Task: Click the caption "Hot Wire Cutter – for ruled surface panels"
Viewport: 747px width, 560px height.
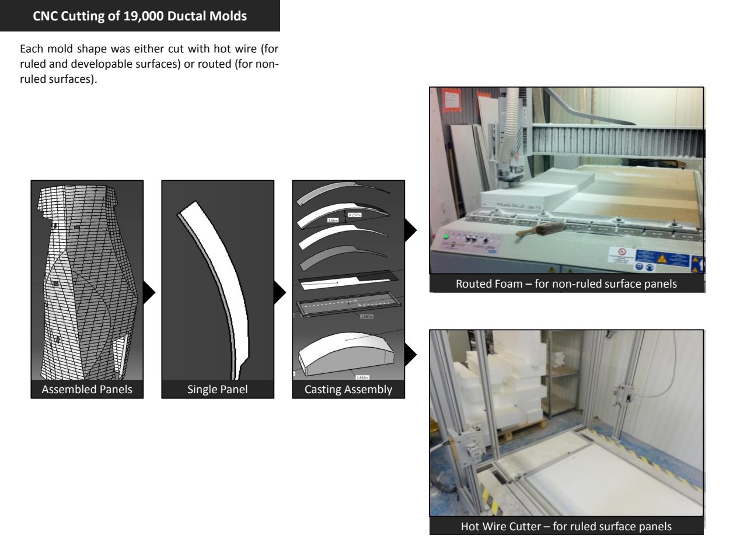Action: click(567, 526)
